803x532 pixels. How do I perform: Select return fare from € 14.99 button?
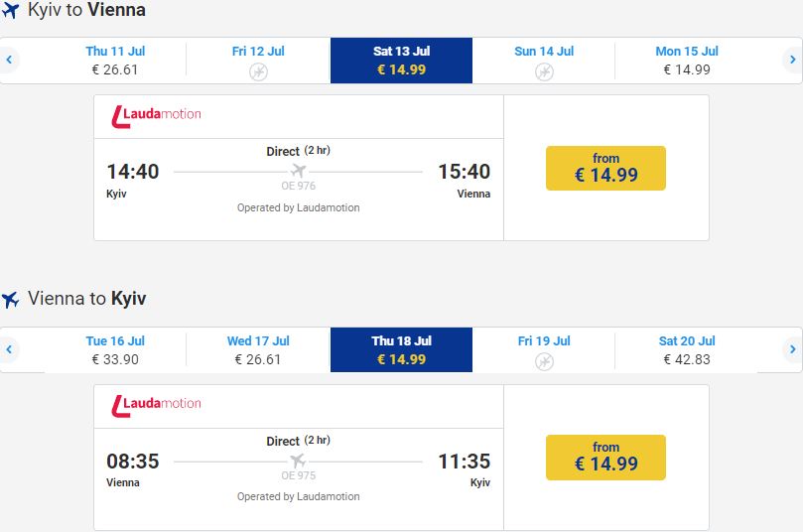point(605,458)
